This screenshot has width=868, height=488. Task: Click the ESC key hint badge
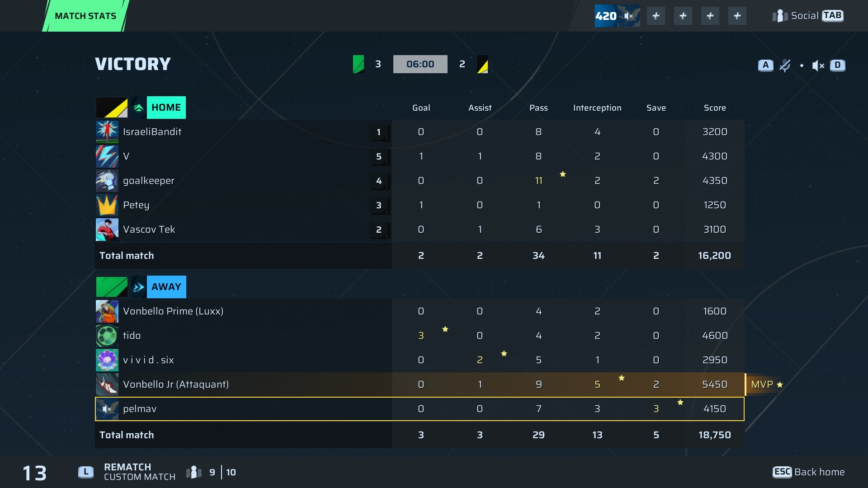782,472
